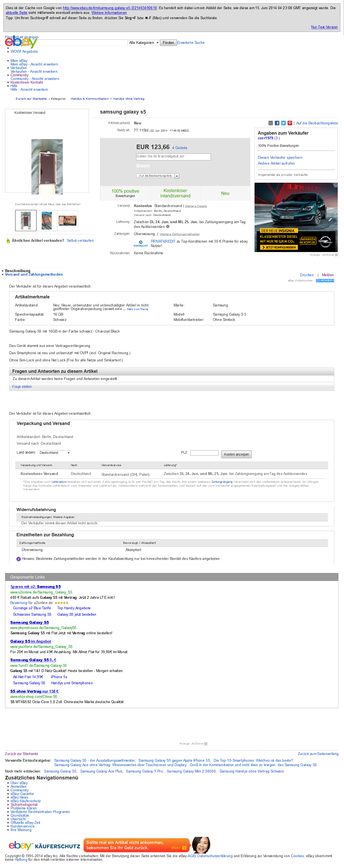
Task: Open the Land ändern country dropdown
Action: pos(54,452)
